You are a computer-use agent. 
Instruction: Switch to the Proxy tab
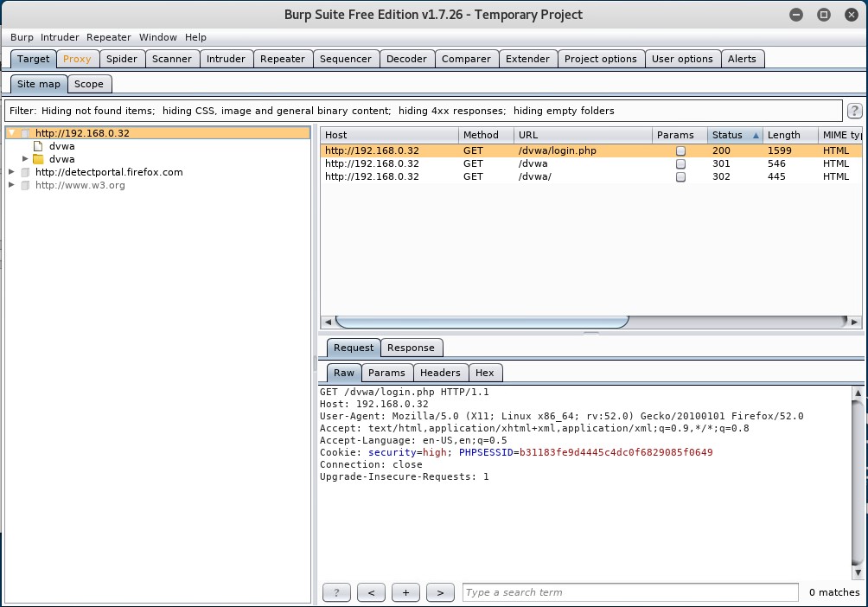point(77,59)
